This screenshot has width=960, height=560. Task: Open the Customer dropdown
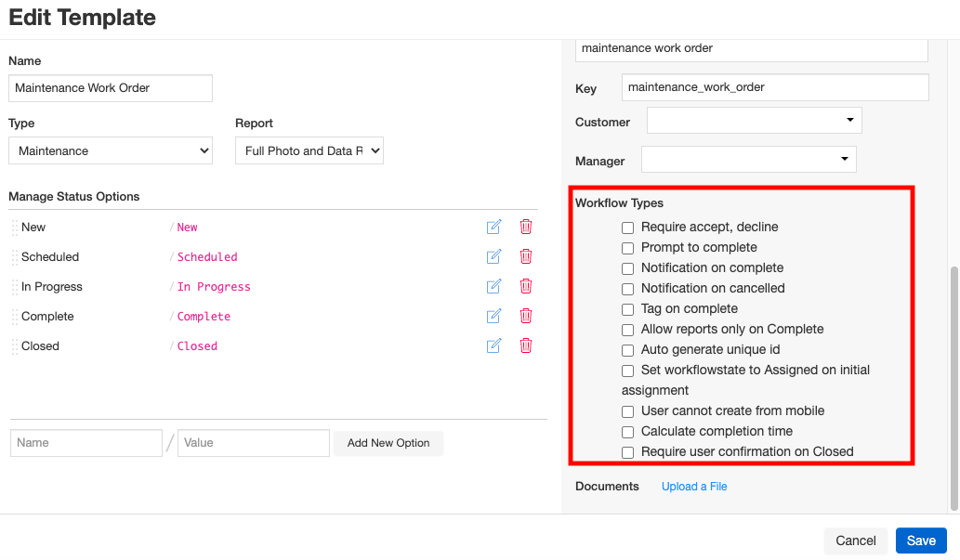(x=754, y=121)
